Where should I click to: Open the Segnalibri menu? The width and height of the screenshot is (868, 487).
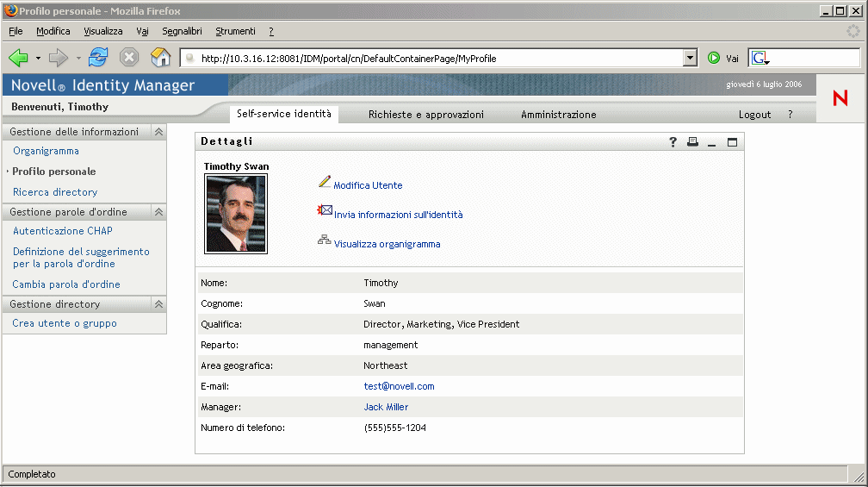tap(182, 31)
